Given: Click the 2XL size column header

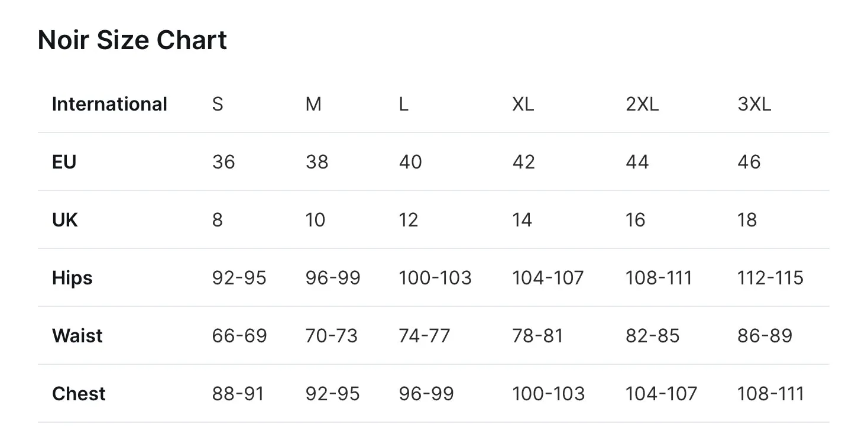Looking at the screenshot, I should click(x=642, y=104).
